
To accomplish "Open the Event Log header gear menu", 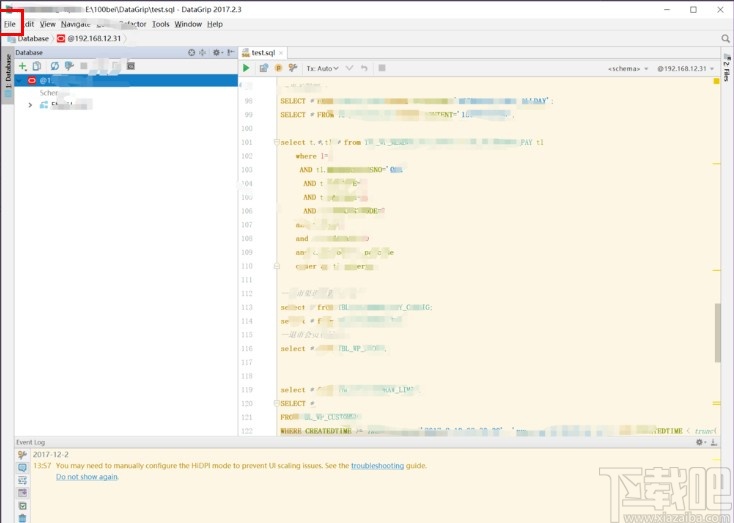I will [x=700, y=442].
